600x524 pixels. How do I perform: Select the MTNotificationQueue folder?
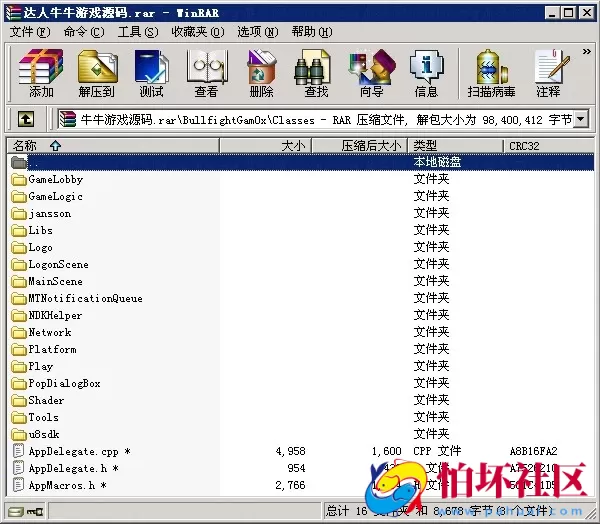pos(77,299)
